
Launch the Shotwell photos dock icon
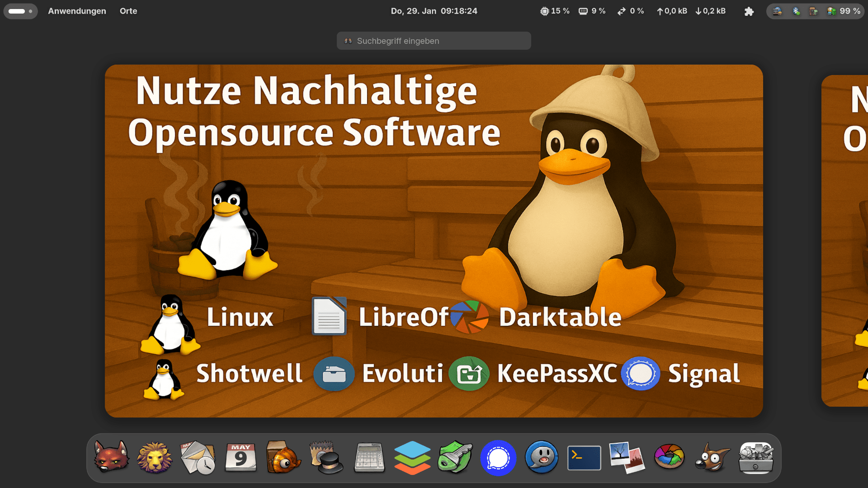pos(627,458)
